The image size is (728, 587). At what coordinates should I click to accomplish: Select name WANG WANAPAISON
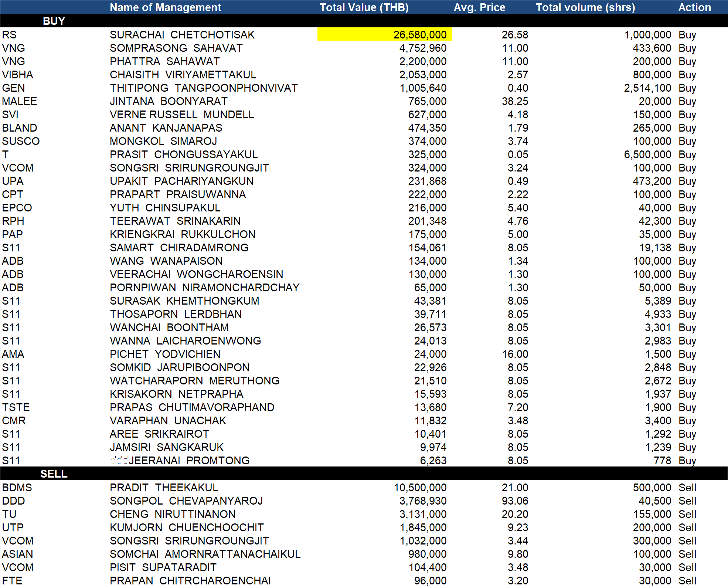(166, 261)
